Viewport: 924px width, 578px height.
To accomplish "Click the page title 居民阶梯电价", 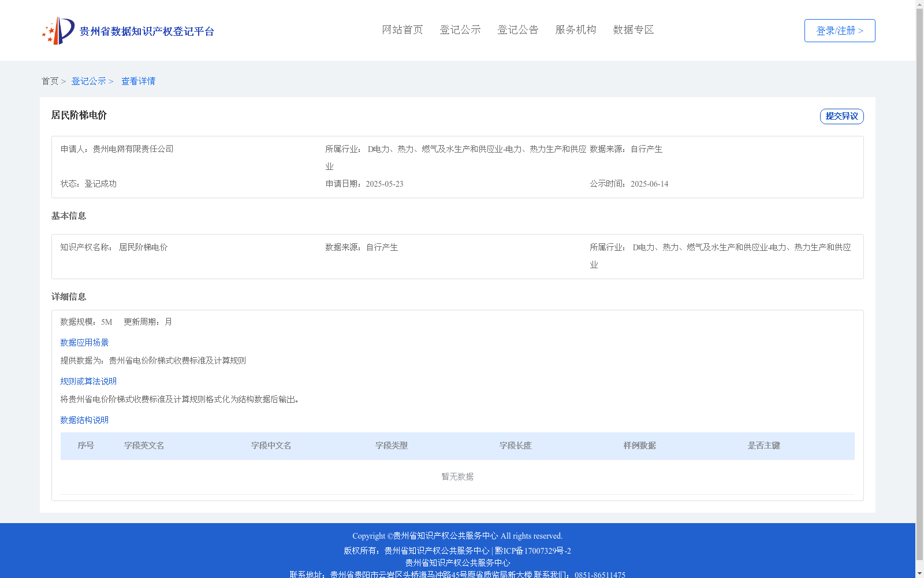I will [x=79, y=115].
